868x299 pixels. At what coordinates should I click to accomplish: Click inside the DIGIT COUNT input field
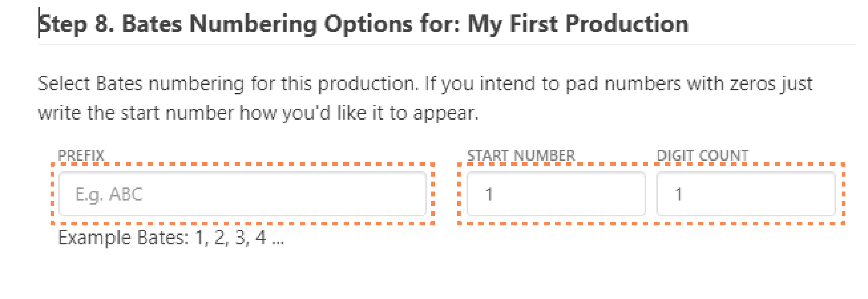pyautogui.click(x=746, y=194)
